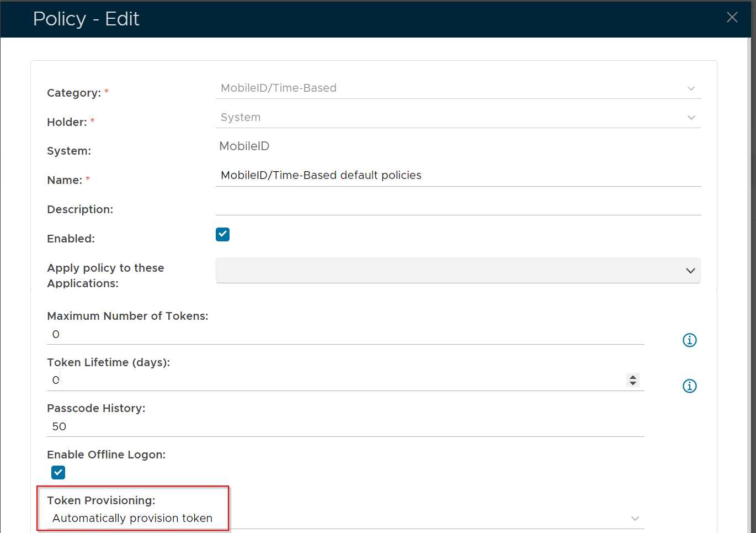Click the System holder value
This screenshot has height=533, width=756.
241,118
